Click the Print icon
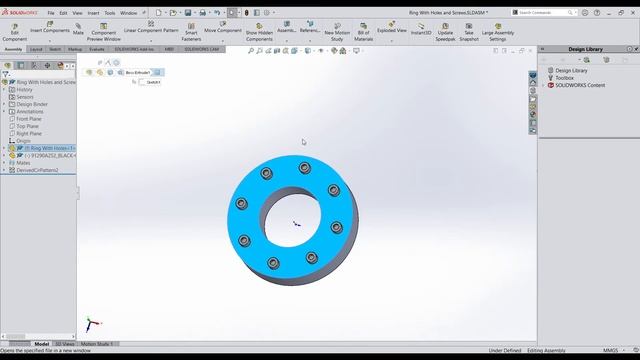640x360 pixels. tap(202, 13)
